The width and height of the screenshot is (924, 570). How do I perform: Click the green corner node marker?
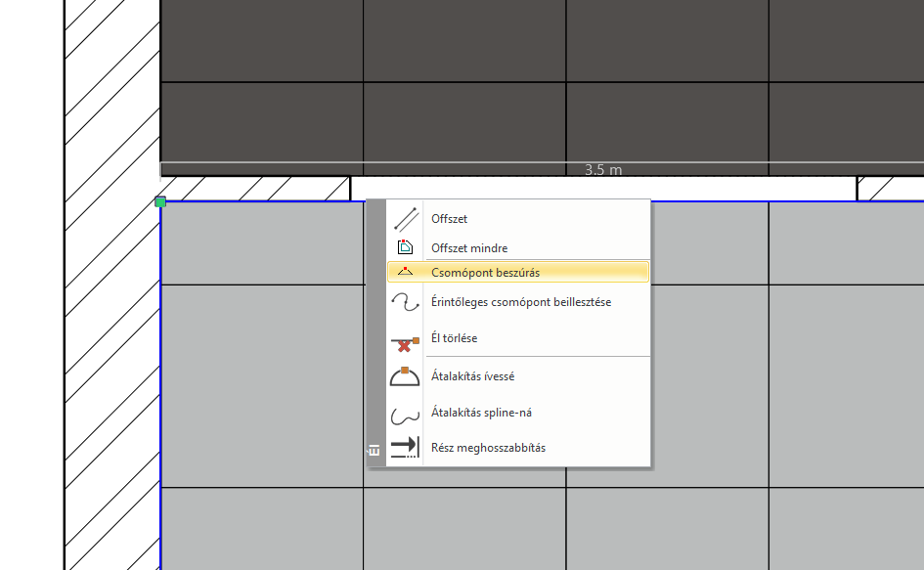pyautogui.click(x=160, y=202)
